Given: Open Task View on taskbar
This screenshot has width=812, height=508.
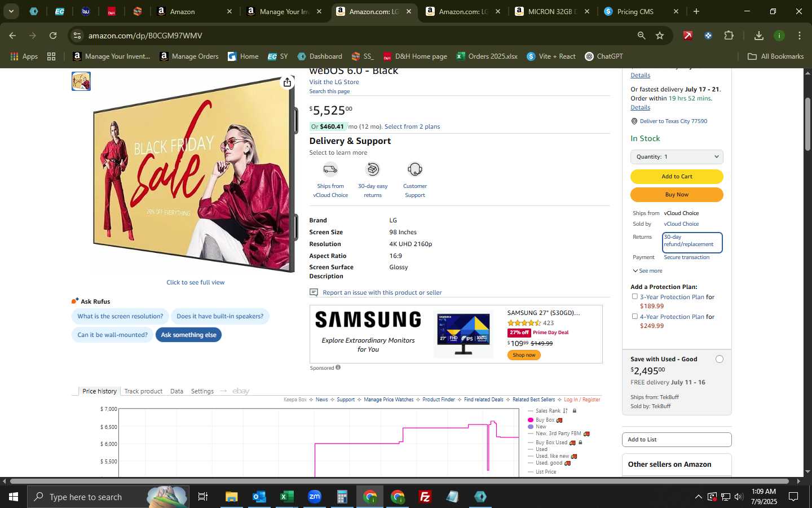Looking at the screenshot, I should pos(203,497).
